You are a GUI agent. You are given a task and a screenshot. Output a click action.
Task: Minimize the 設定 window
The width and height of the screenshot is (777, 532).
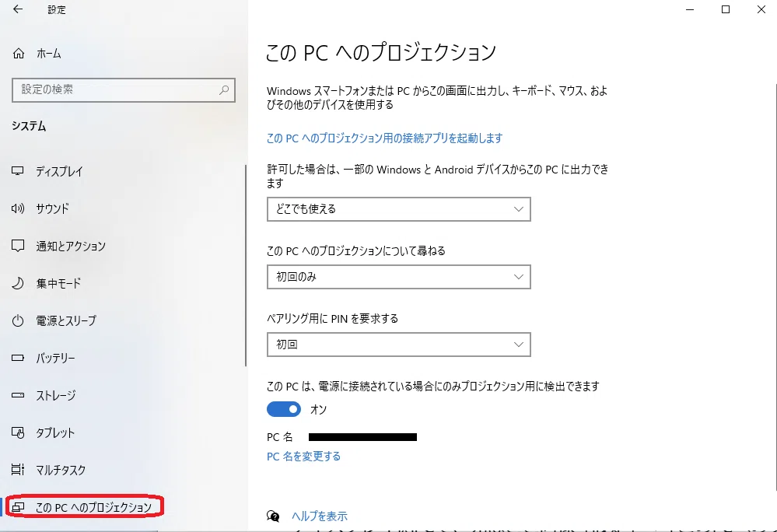click(x=690, y=9)
